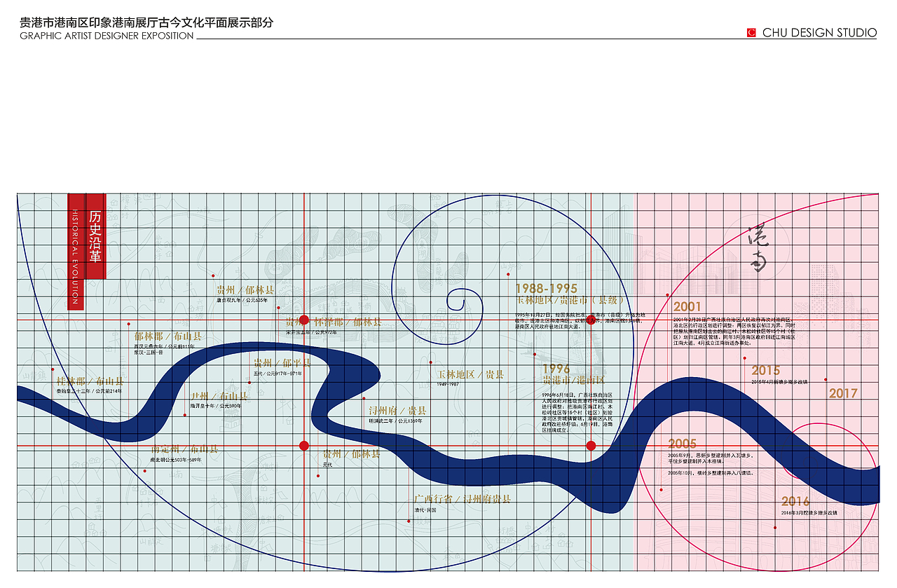Click the paragraph starting 2001年2月28日
897x588 pixels.
pos(734,331)
